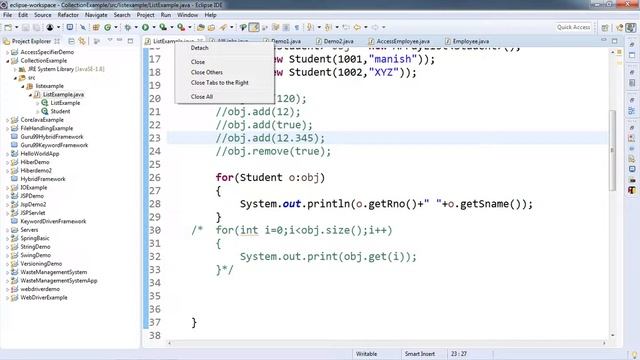Select the HelloWorldApp project

tap(40, 154)
